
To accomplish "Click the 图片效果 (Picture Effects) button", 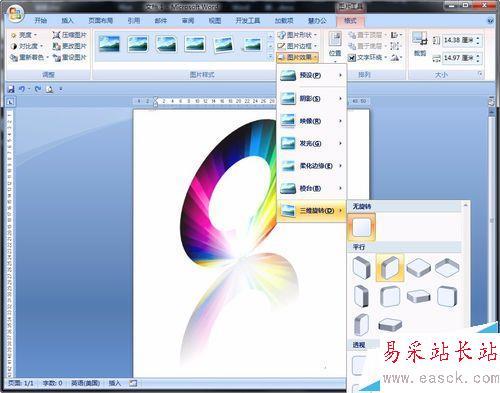I will click(x=297, y=57).
